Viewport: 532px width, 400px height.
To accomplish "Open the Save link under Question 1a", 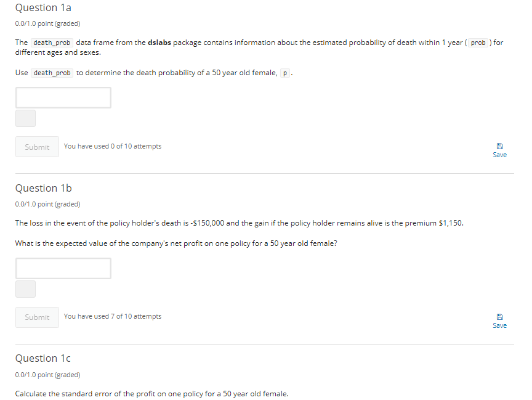I will tap(499, 154).
